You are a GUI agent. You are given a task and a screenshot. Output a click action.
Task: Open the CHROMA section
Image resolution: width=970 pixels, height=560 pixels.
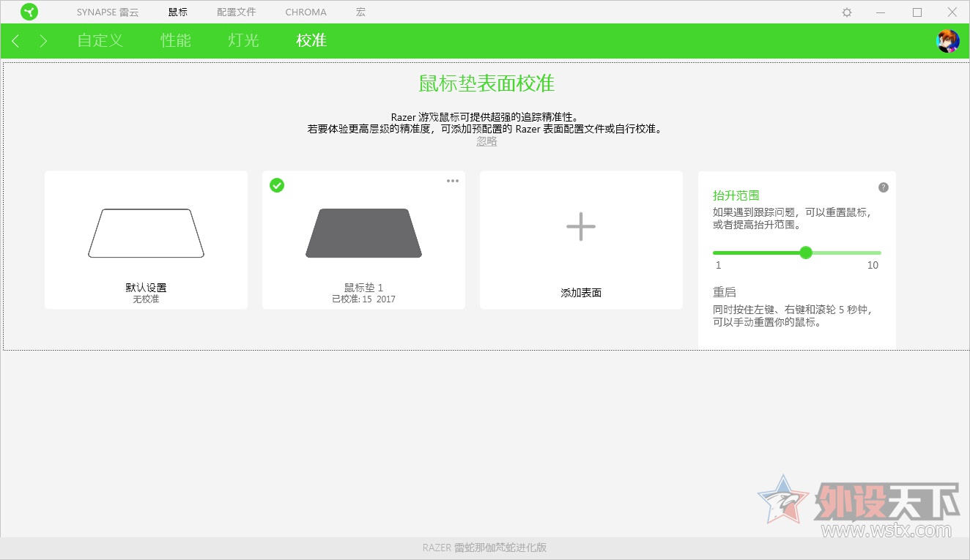tap(306, 12)
